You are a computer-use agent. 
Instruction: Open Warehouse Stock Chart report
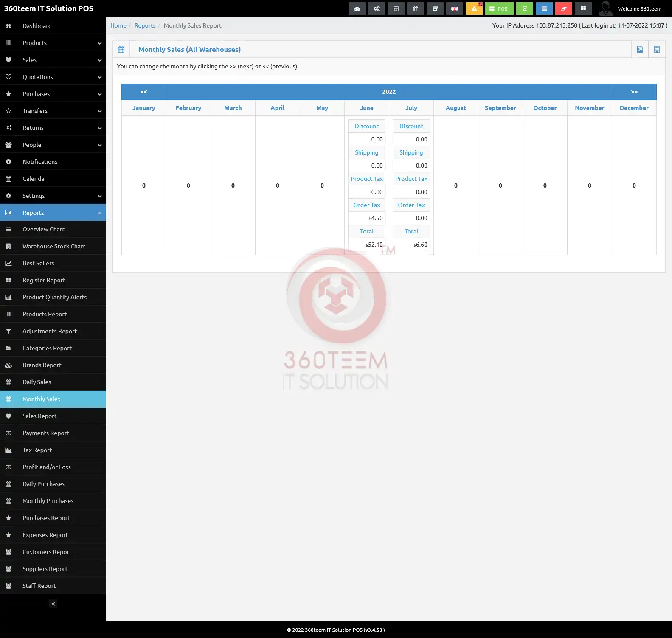(x=53, y=246)
